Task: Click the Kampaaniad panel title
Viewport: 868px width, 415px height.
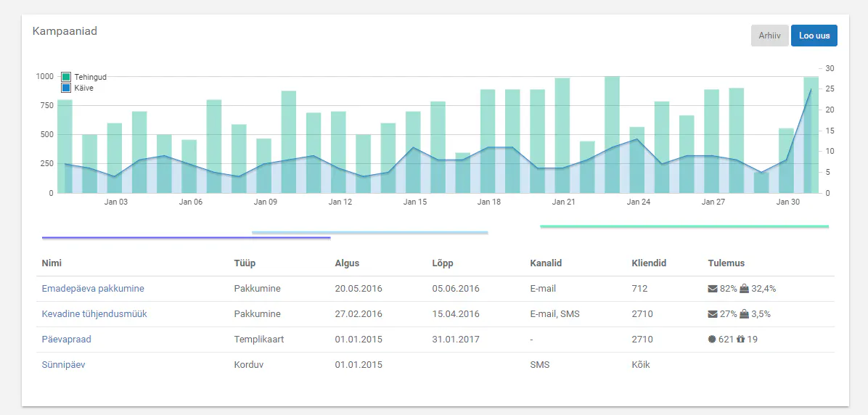Action: pyautogui.click(x=65, y=31)
